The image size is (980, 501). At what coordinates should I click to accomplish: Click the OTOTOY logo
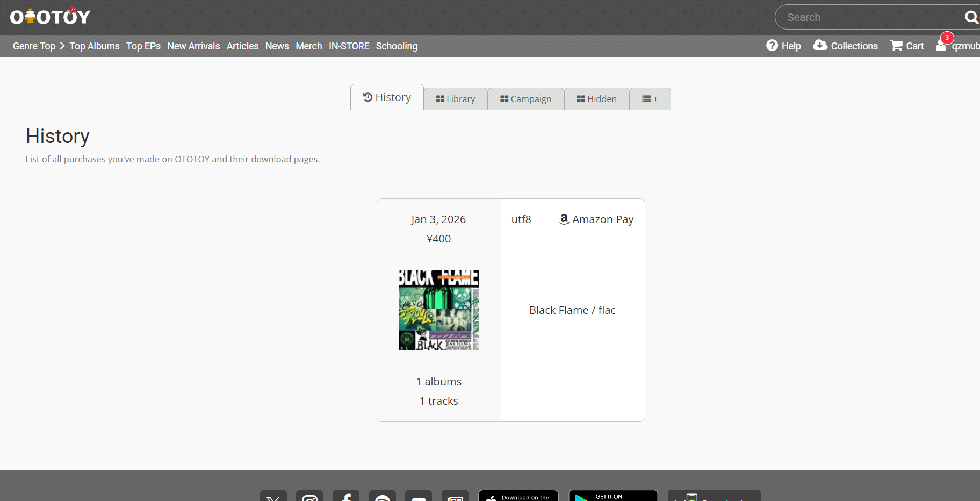(x=51, y=17)
